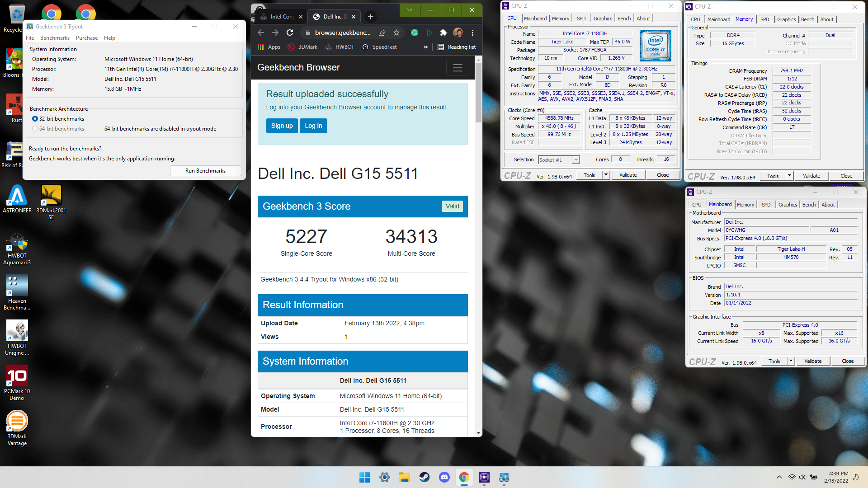Show hidden system tray icons
The width and height of the screenshot is (868, 488).
(x=779, y=477)
